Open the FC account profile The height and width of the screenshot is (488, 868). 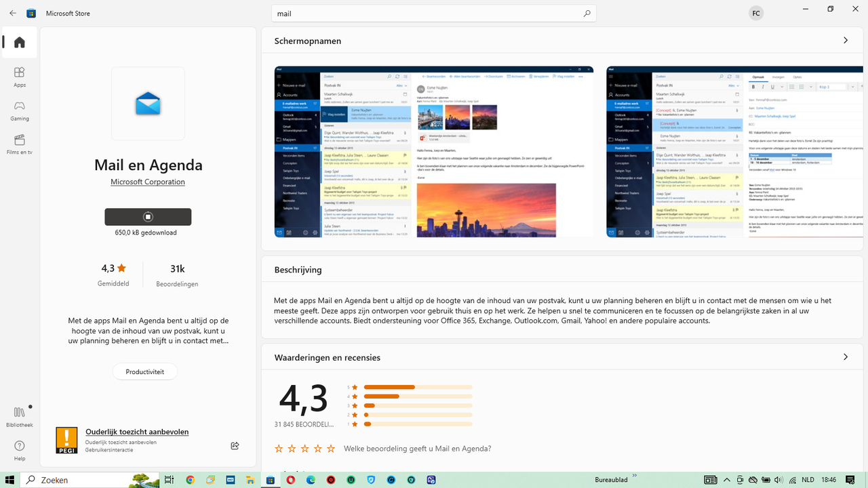pos(755,13)
